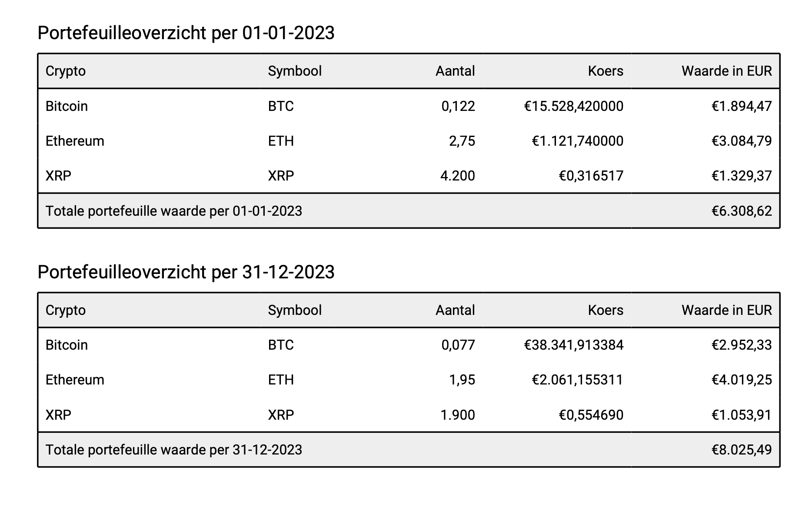Select the XRP price €0,316517
The image size is (812, 508).
591,176
